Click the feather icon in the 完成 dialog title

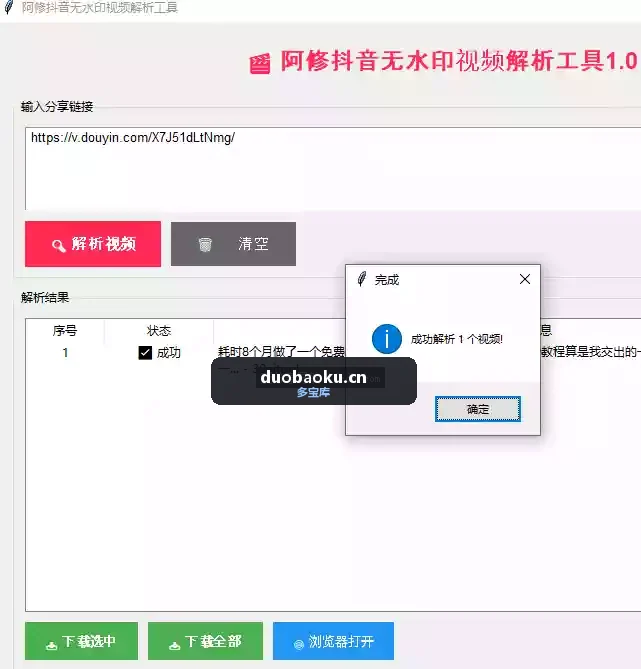[x=362, y=279]
